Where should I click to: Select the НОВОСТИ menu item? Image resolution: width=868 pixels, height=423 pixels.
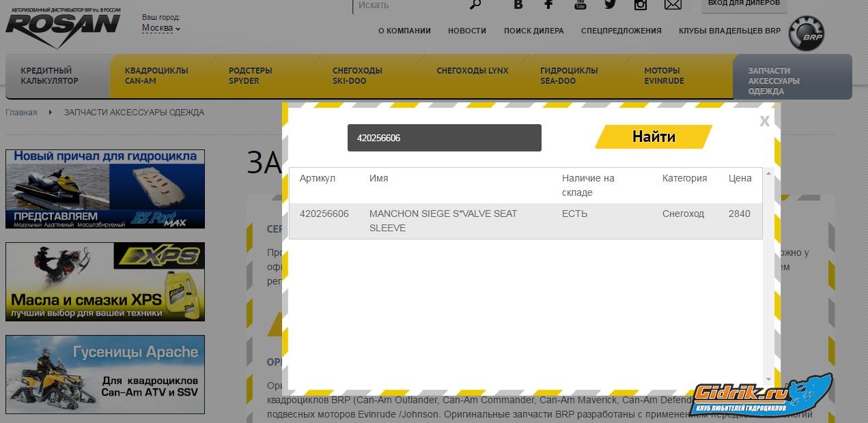[x=467, y=31]
